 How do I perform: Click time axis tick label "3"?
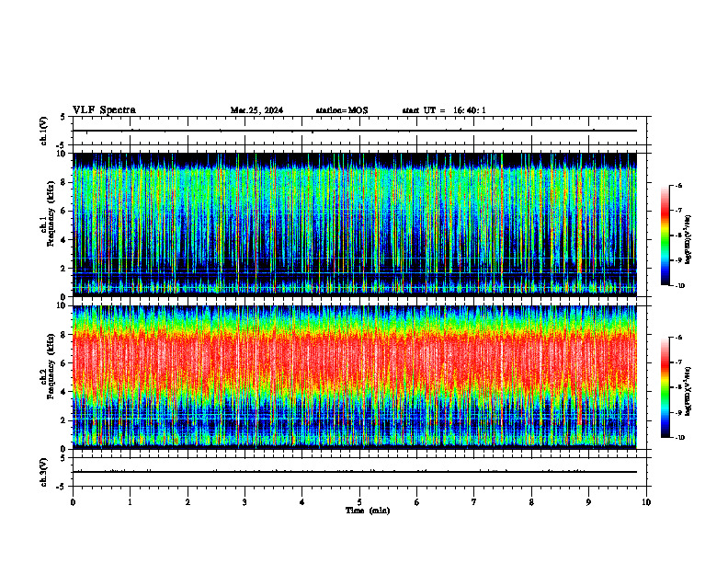point(245,502)
